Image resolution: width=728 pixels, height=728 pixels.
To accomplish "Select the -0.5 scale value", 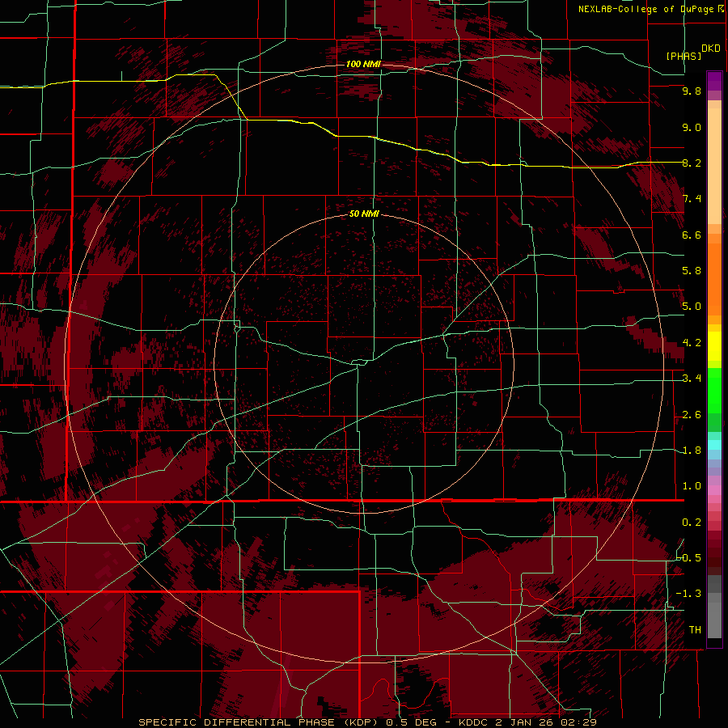I will (x=689, y=558).
